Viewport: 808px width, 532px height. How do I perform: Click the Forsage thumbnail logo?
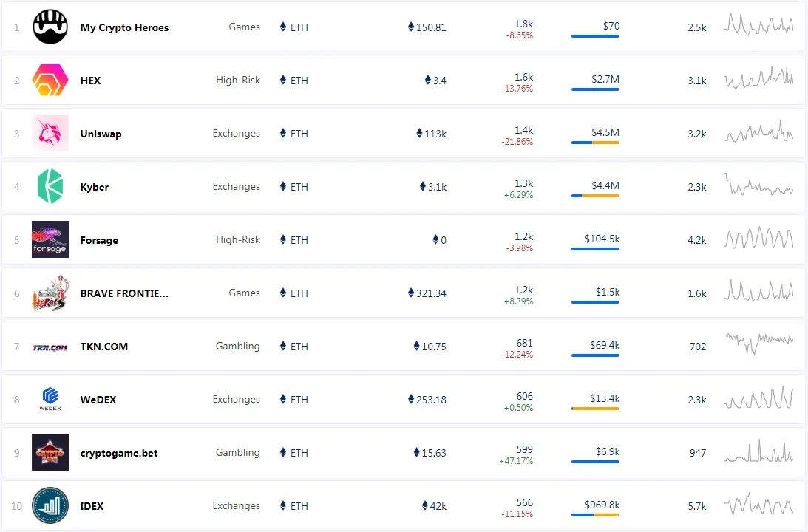(x=50, y=239)
